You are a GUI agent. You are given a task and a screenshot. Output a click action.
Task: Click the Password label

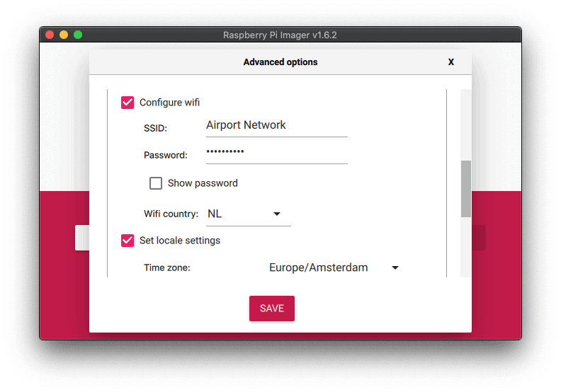166,155
